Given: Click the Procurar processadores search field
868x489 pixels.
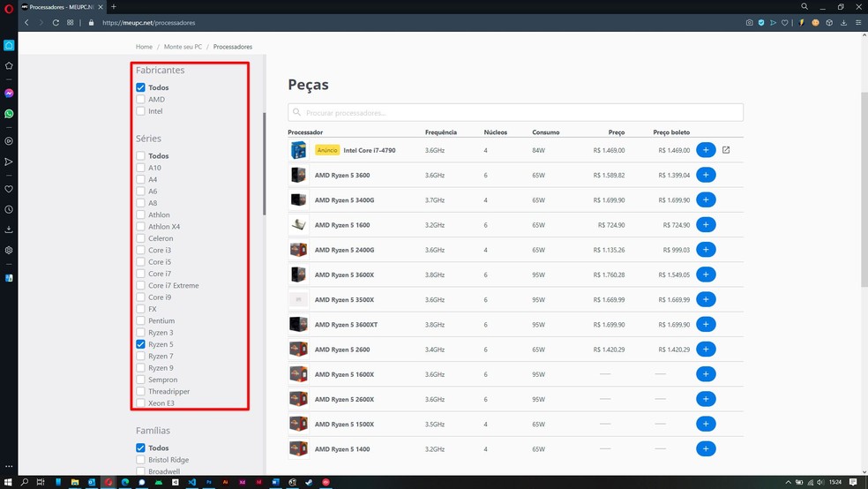Looking at the screenshot, I should (515, 112).
